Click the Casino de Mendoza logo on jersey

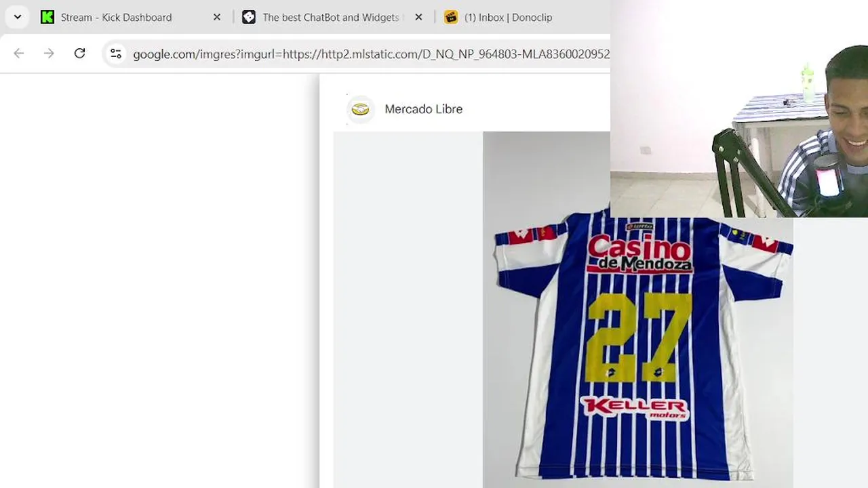click(639, 253)
